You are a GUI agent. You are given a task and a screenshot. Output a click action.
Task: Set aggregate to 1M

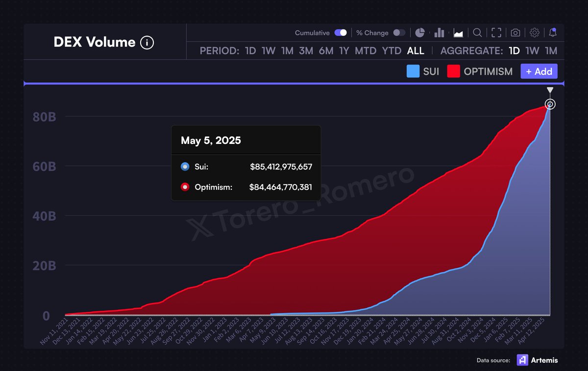tap(551, 51)
